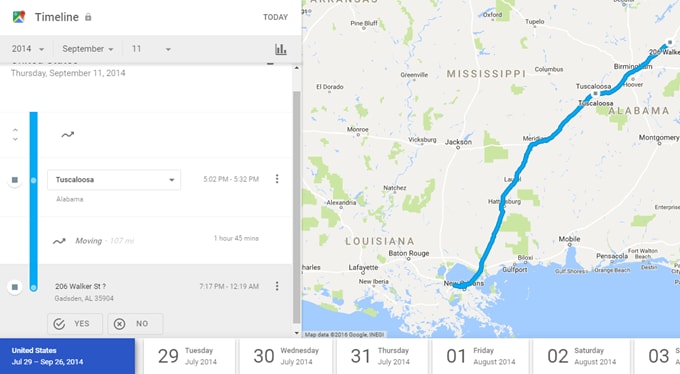Click the stop marker icon beside 206 Walker St
The image size is (680, 374).
[x=15, y=287]
